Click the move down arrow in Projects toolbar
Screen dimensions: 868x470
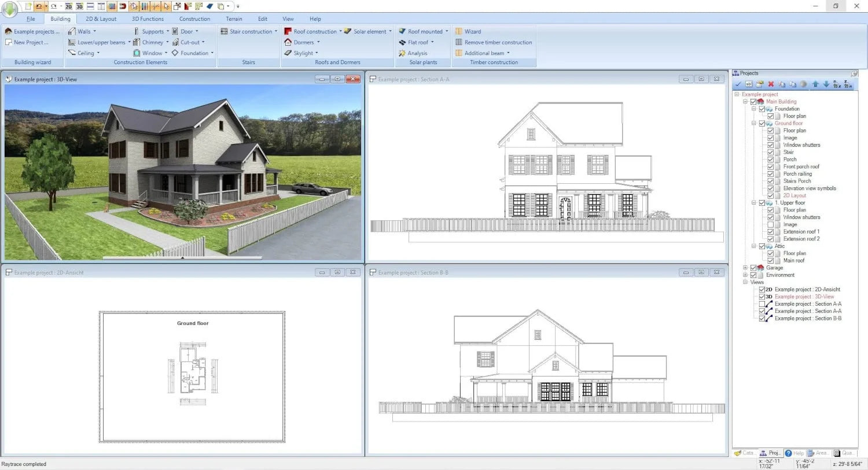826,84
